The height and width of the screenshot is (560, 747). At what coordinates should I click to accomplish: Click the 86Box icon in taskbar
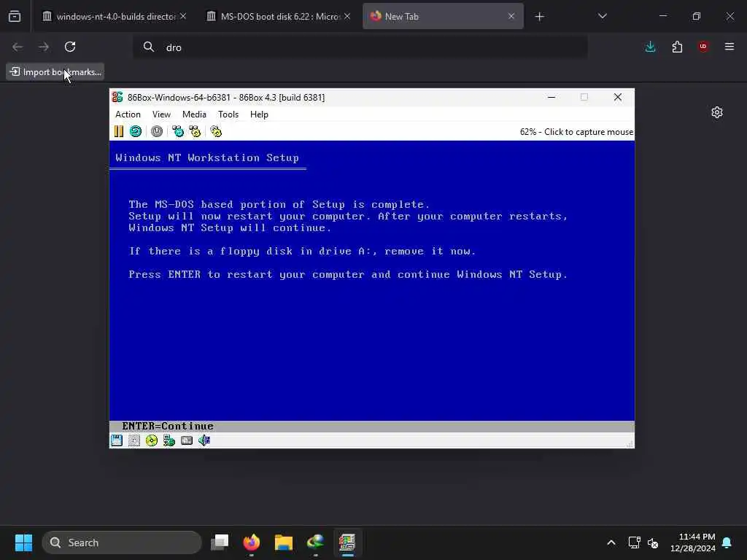pyautogui.click(x=347, y=542)
